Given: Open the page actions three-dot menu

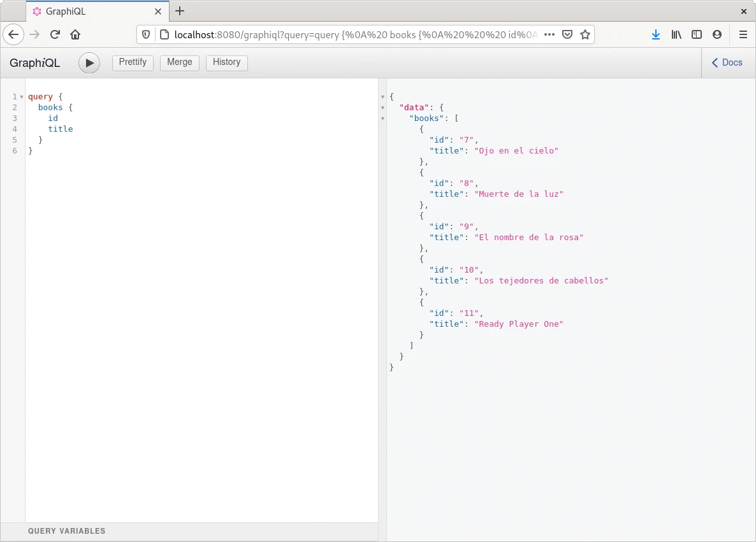Looking at the screenshot, I should (x=549, y=34).
